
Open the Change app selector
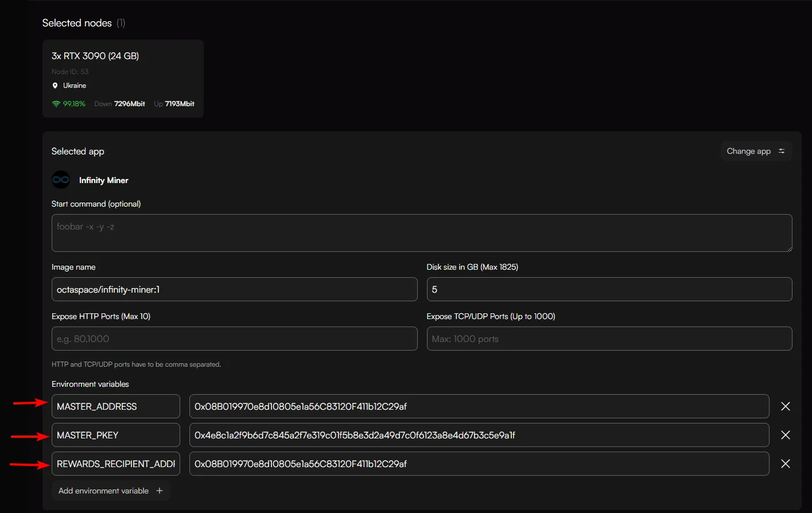click(x=756, y=151)
